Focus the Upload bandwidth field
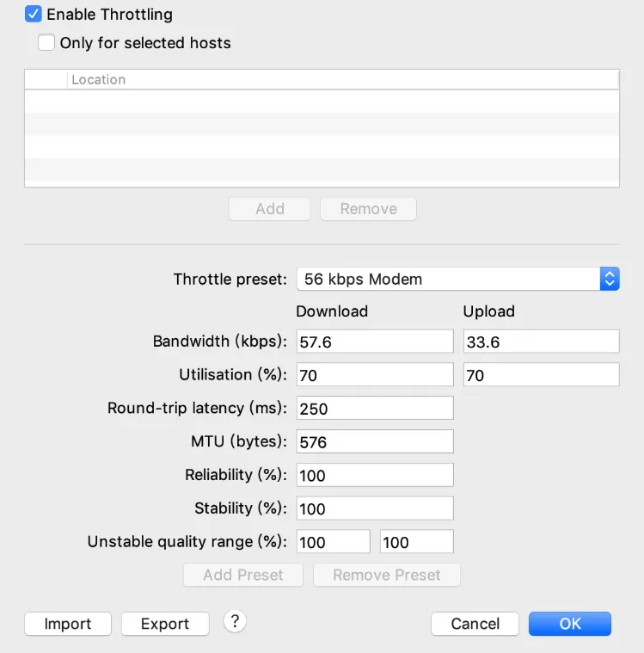Viewport: 644px width, 653px height. click(541, 342)
